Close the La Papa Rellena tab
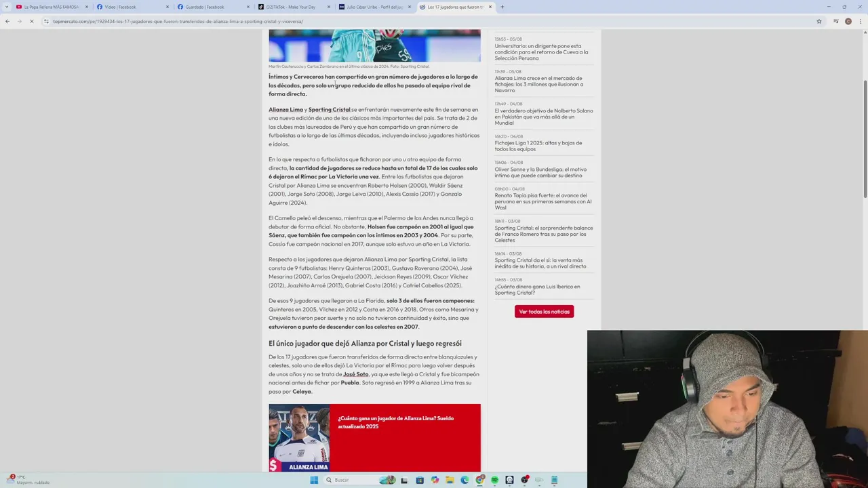 point(87,7)
